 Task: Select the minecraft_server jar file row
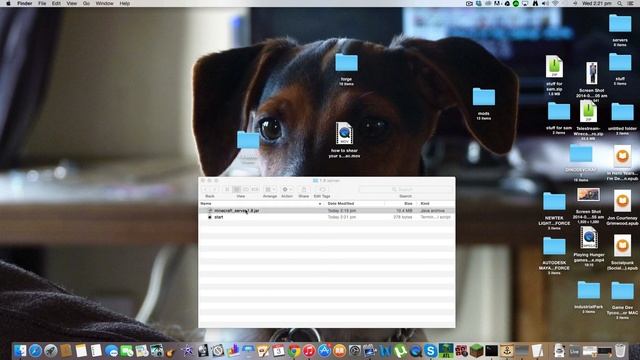click(327, 211)
